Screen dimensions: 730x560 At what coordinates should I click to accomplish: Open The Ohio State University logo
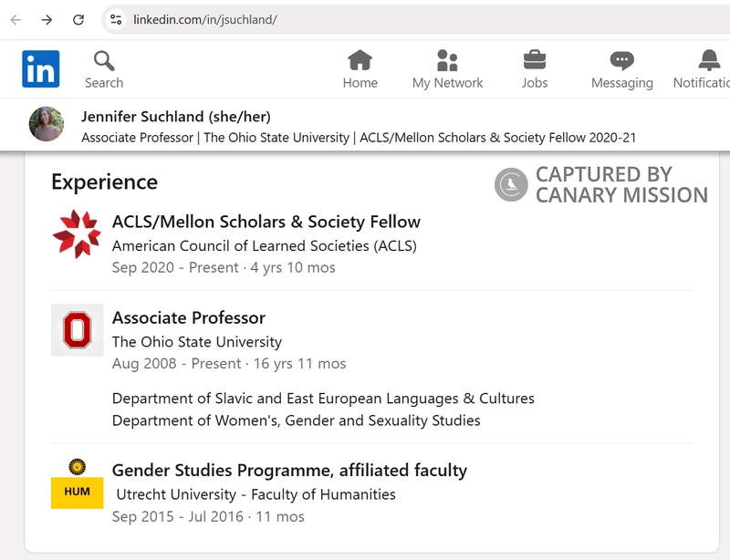coord(77,330)
